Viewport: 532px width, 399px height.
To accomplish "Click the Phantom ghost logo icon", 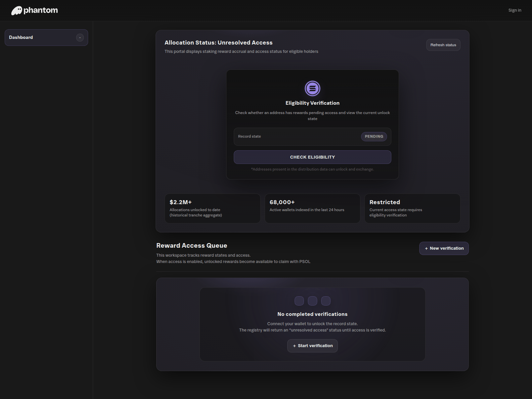I will coord(17,11).
